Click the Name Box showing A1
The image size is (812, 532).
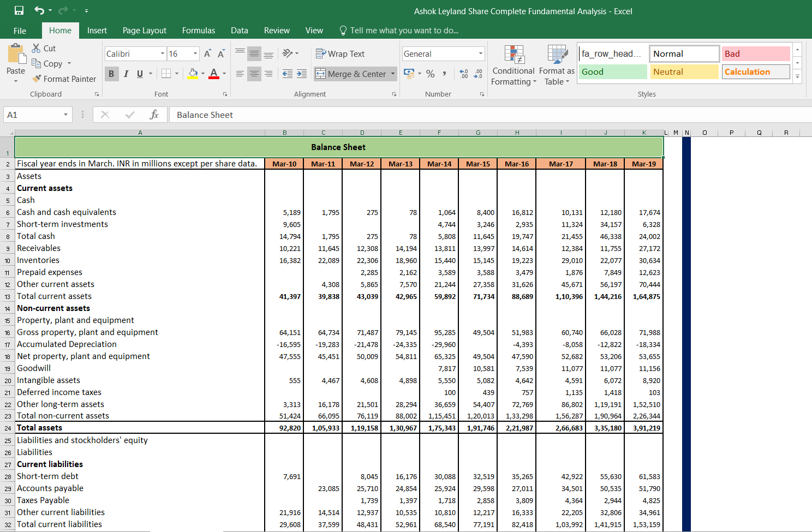[x=37, y=115]
